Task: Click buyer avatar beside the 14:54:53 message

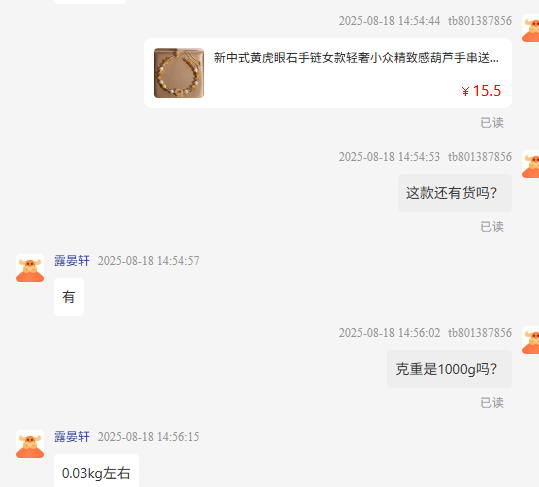Action: click(530, 164)
